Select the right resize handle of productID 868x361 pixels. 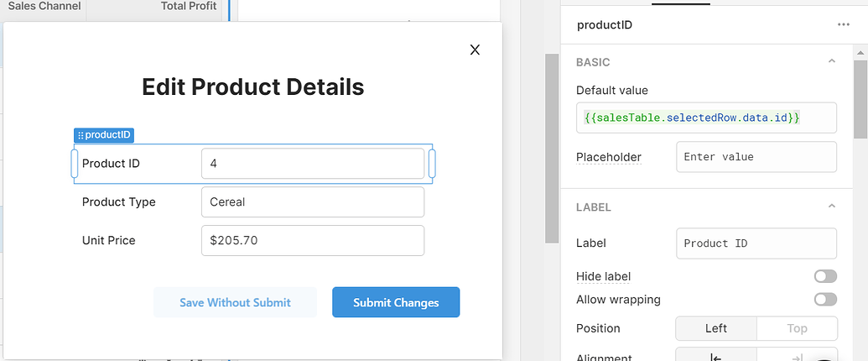[x=433, y=164]
